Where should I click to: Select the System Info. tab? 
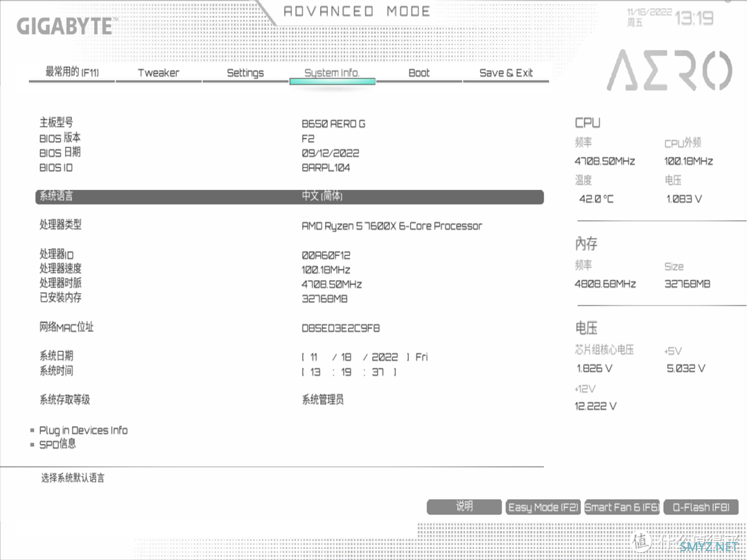[x=332, y=73]
